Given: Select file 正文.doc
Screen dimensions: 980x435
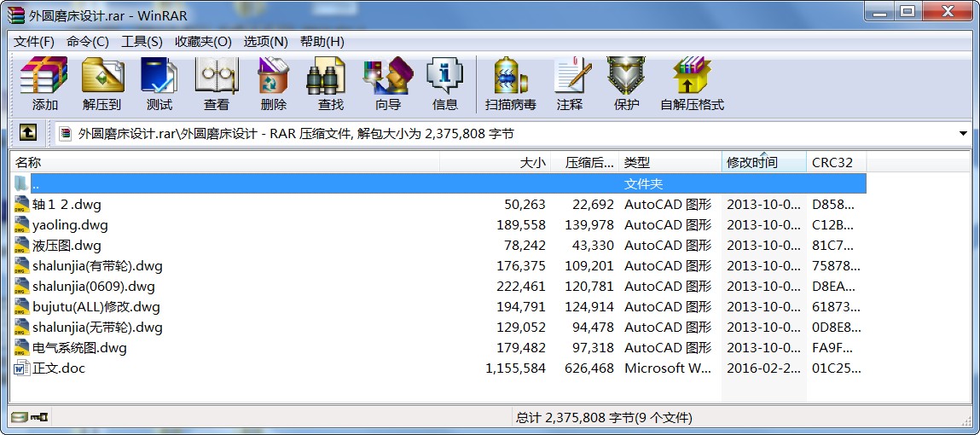Looking at the screenshot, I should point(59,368).
